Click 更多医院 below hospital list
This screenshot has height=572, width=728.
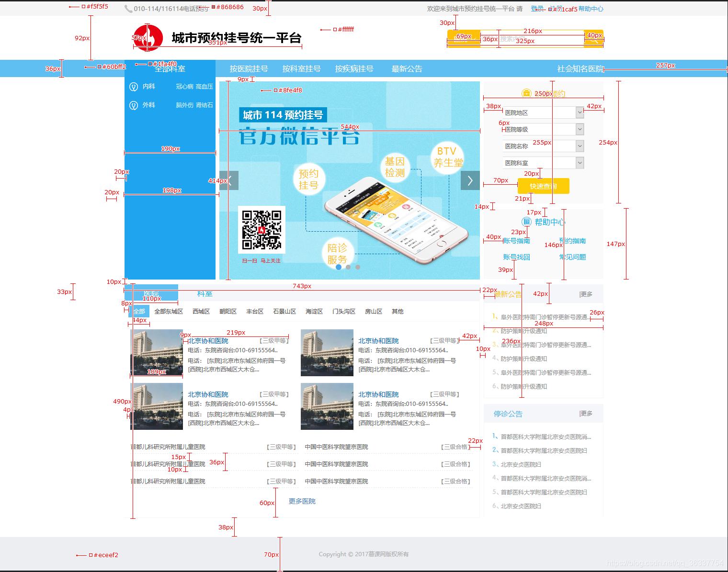pyautogui.click(x=302, y=501)
